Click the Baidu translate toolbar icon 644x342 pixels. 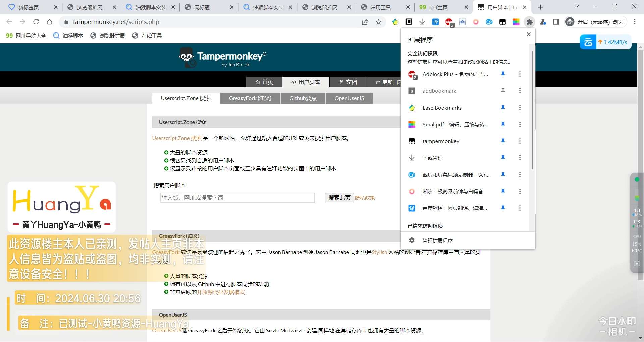click(435, 22)
